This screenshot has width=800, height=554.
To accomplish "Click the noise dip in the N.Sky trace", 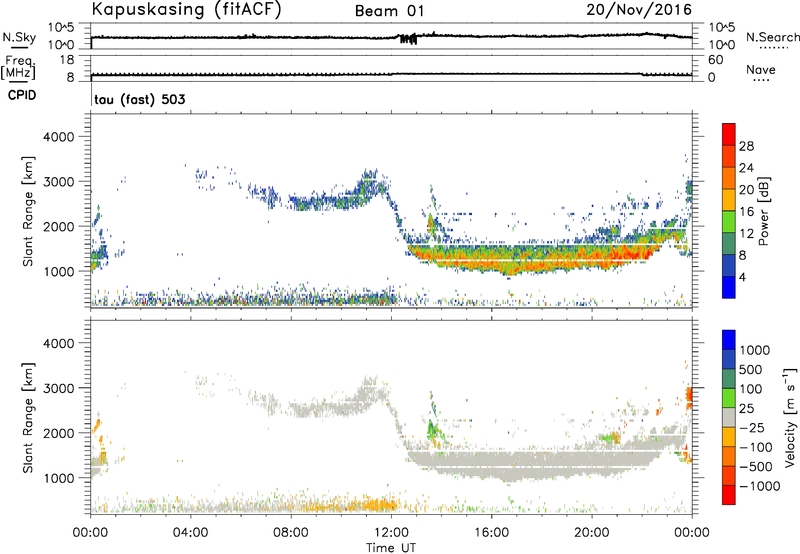I will click(408, 39).
